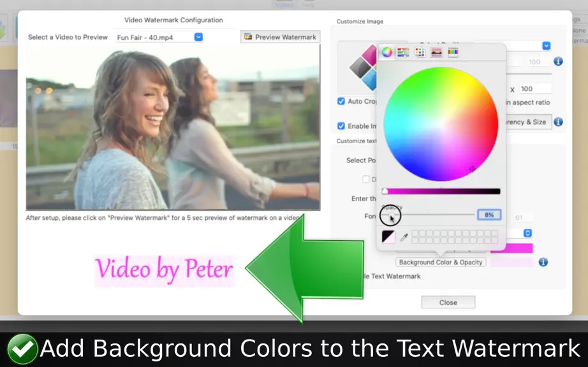This screenshot has width=588, height=367.
Task: Tick the unchecked box under Select Position
Action: [365, 179]
